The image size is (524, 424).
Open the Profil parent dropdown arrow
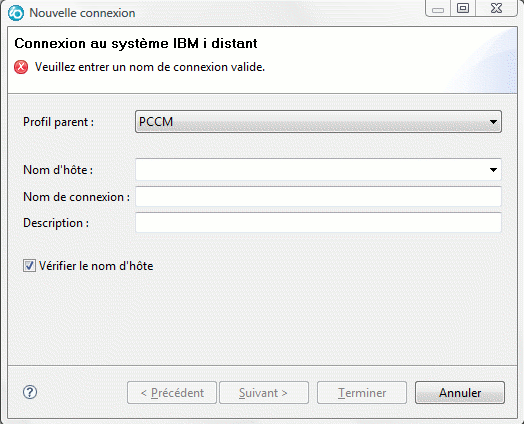tap(493, 122)
